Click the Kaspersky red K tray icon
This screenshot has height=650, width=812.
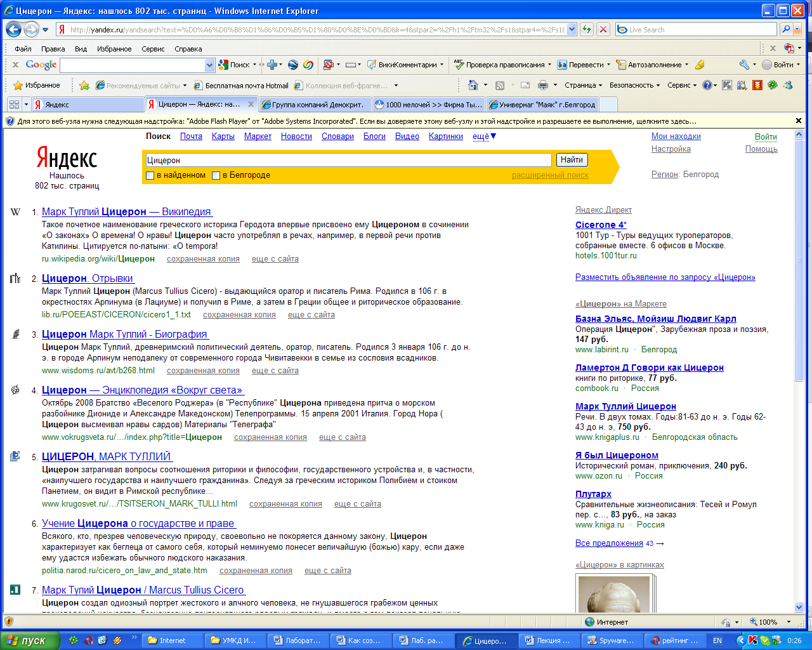click(753, 640)
